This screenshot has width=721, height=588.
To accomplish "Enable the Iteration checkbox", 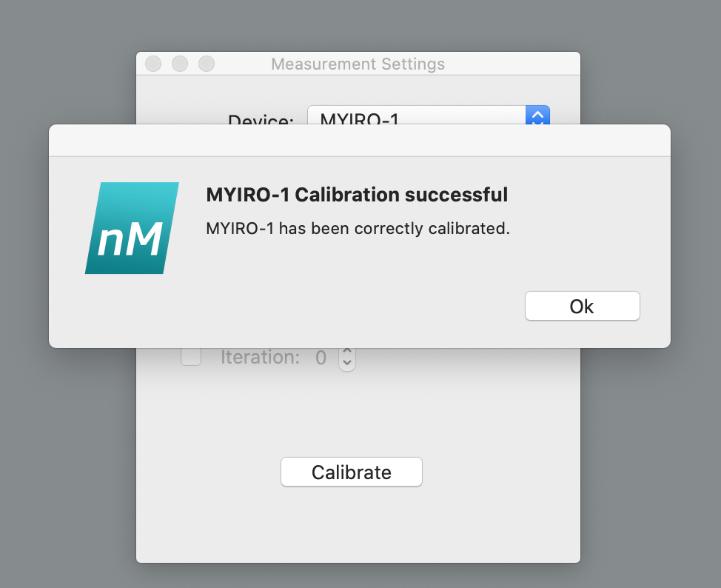I will pyautogui.click(x=191, y=356).
